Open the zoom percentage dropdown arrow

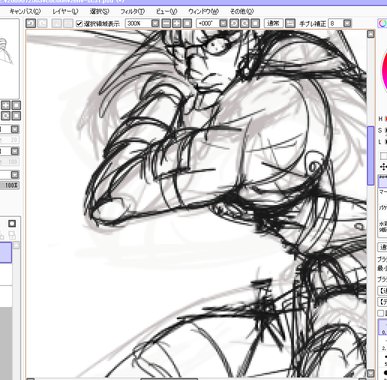(x=155, y=23)
